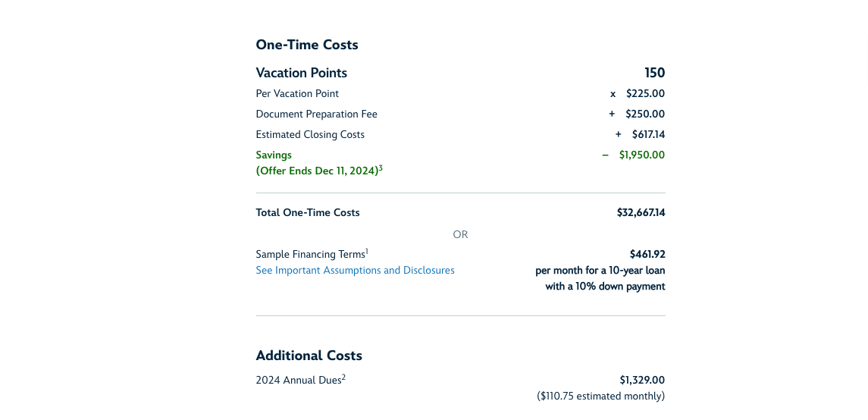Viewport: 868px width, 420px height.
Task: Click footnote 3 after the offer end date
Action: (381, 168)
